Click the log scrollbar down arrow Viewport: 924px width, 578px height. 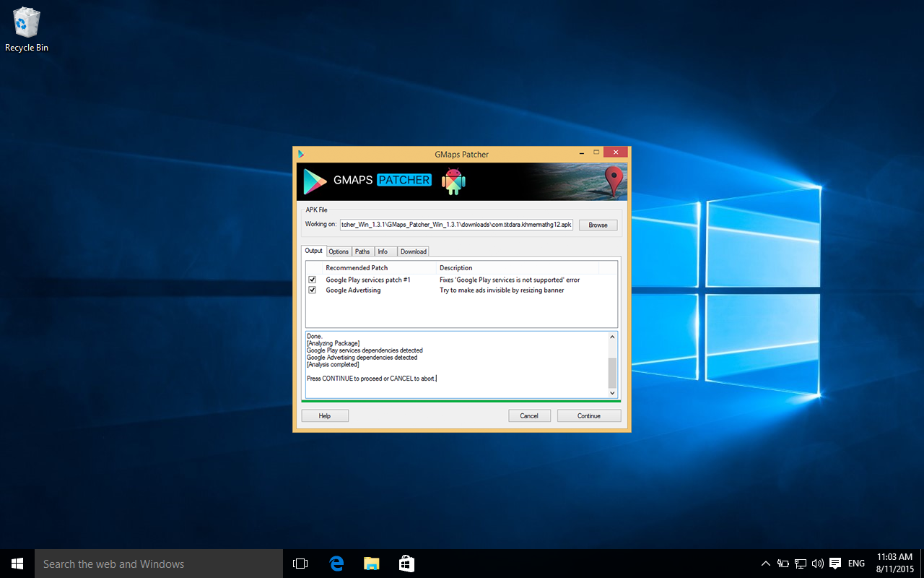pos(613,393)
